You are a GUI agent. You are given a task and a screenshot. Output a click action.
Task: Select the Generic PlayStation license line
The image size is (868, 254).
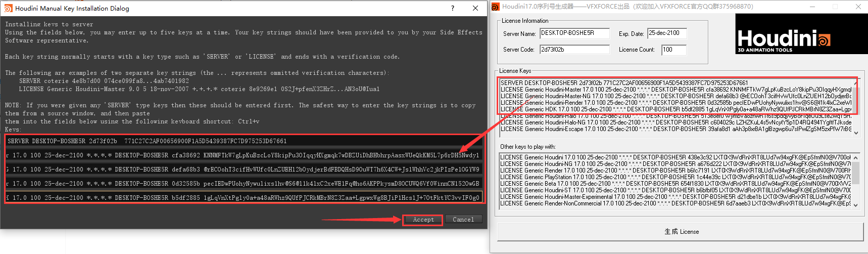[x=676, y=177]
